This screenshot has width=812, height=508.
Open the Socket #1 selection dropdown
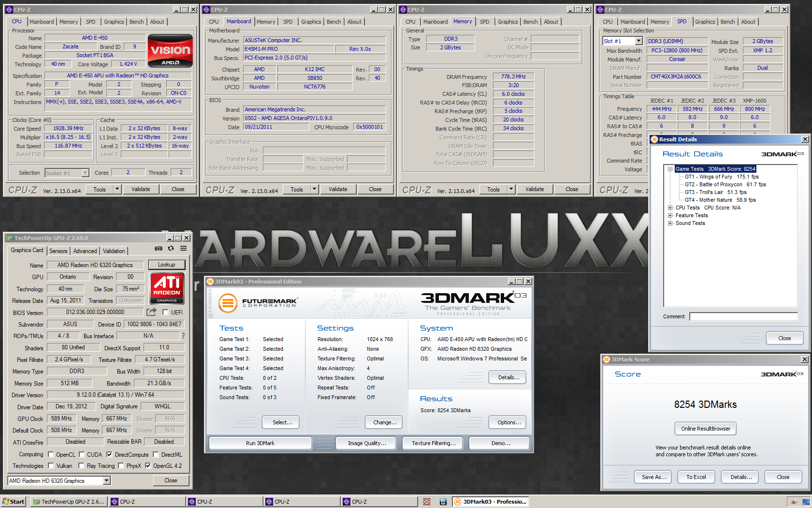coord(86,173)
